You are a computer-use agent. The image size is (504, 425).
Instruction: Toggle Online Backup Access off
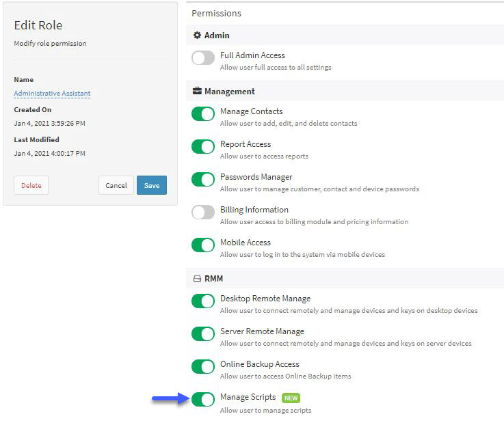(x=203, y=366)
